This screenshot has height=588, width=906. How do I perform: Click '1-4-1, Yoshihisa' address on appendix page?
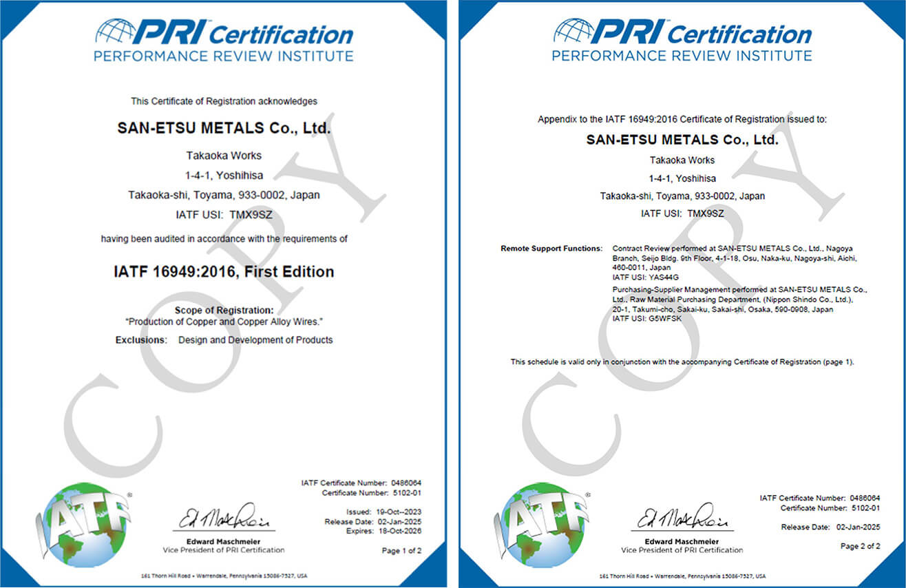click(x=682, y=178)
